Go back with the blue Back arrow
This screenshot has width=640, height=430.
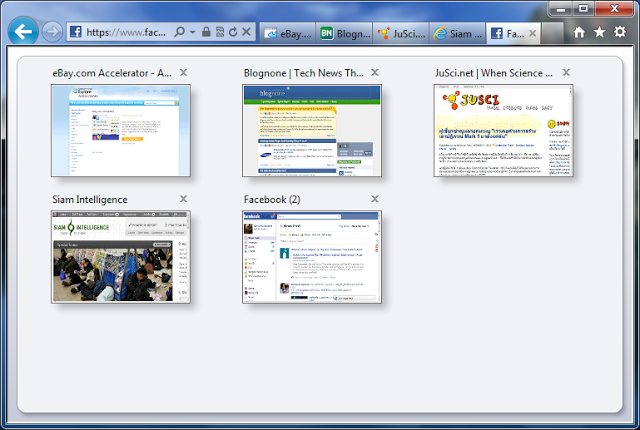pyautogui.click(x=23, y=31)
